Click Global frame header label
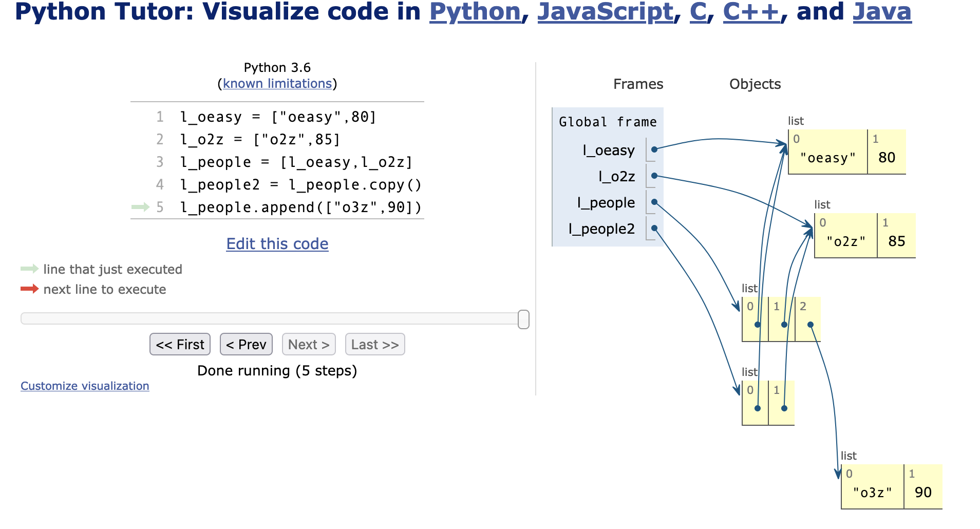This screenshot has width=980, height=529. (x=608, y=122)
